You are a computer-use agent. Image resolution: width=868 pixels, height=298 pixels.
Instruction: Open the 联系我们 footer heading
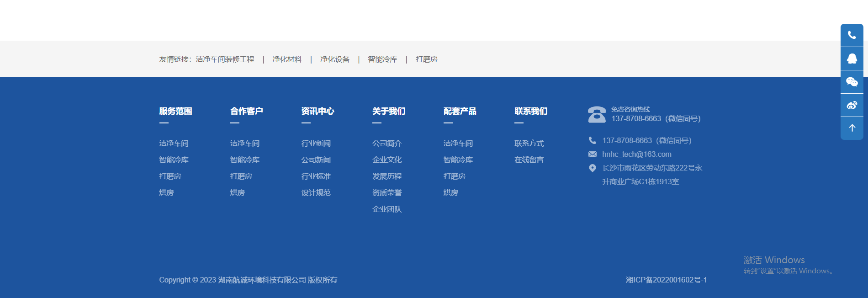pyautogui.click(x=531, y=111)
